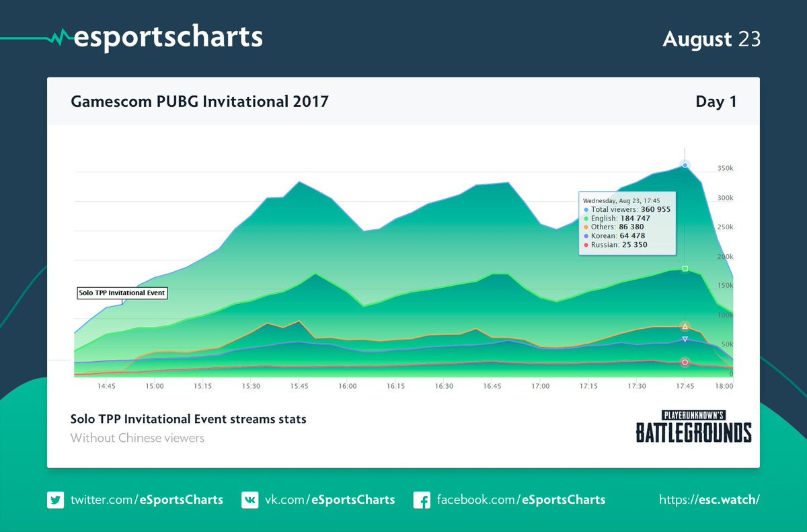Screen dimensions: 807x532
Task: Click the Twitter bird icon
Action: [55, 500]
